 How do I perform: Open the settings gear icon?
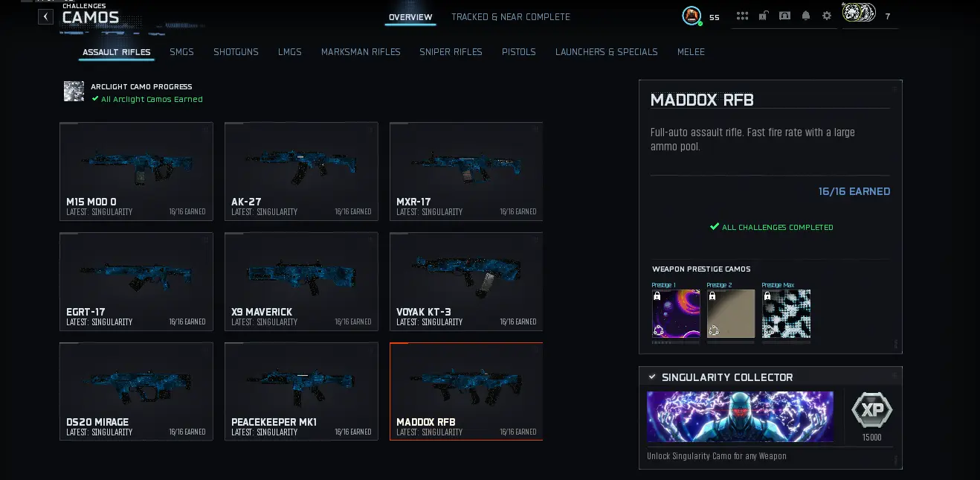(x=827, y=16)
